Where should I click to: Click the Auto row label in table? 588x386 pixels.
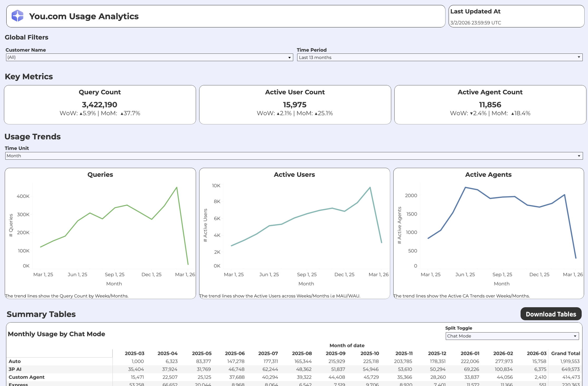pyautogui.click(x=14, y=361)
